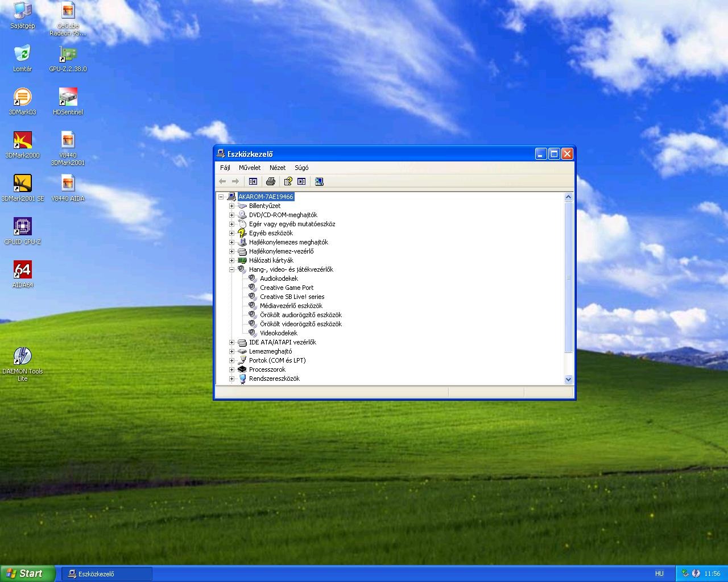Expand the IDE ATA/ATAPI vezérlők category
Image resolution: width=728 pixels, height=582 pixels.
(x=231, y=342)
